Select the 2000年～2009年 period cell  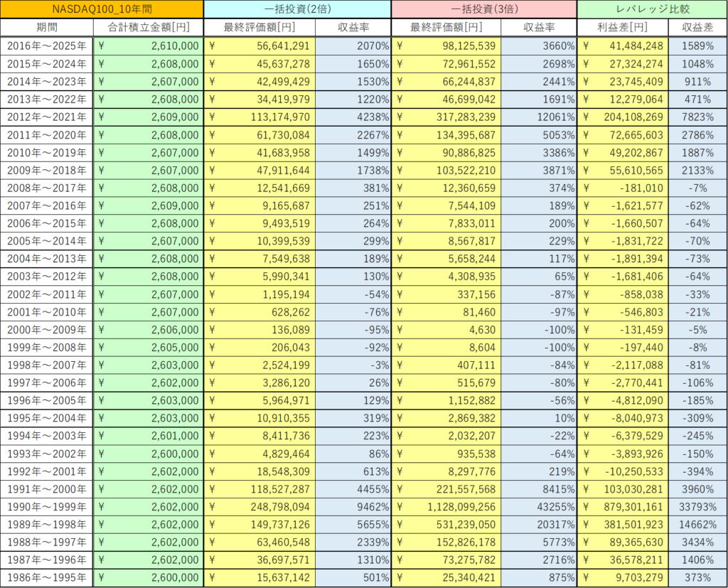coord(47,330)
